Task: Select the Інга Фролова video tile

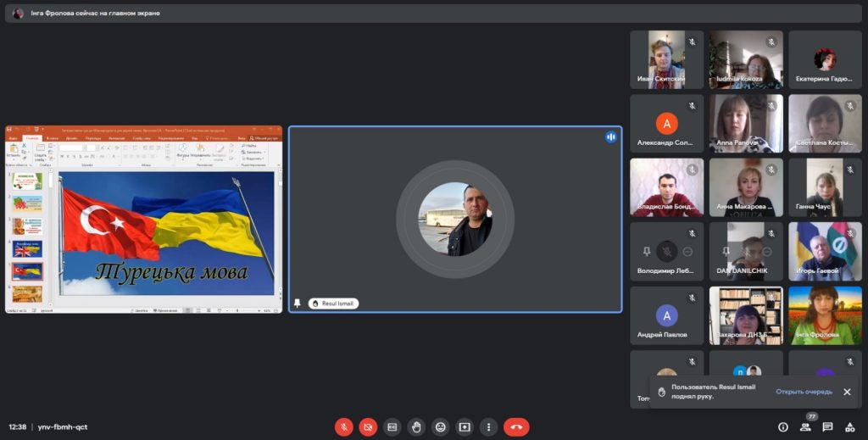Action: click(825, 315)
